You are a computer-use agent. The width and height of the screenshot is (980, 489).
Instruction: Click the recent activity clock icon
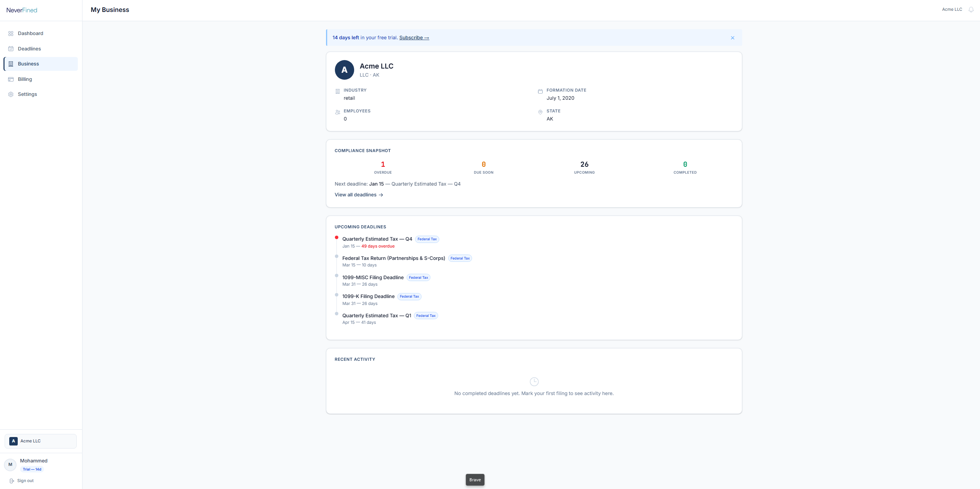(x=534, y=382)
